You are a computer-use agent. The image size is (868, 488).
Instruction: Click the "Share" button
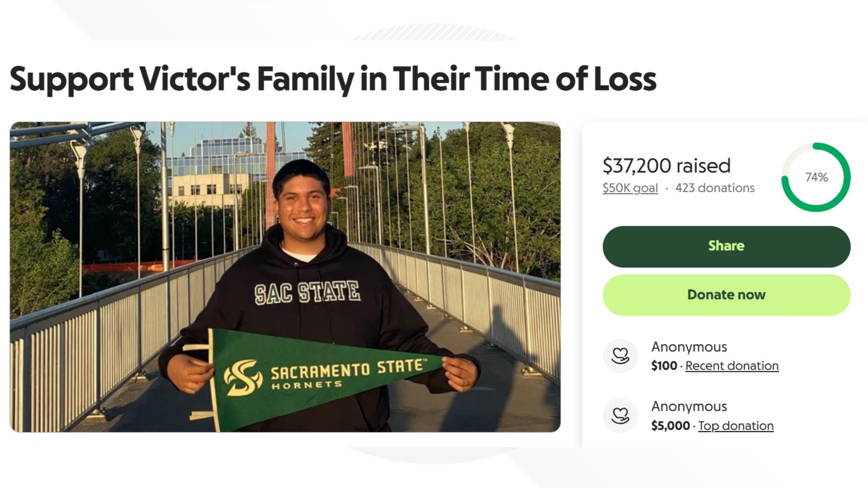[726, 246]
